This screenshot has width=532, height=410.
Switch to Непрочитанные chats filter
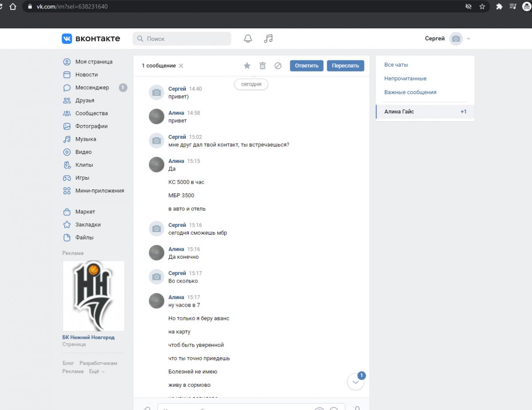405,79
